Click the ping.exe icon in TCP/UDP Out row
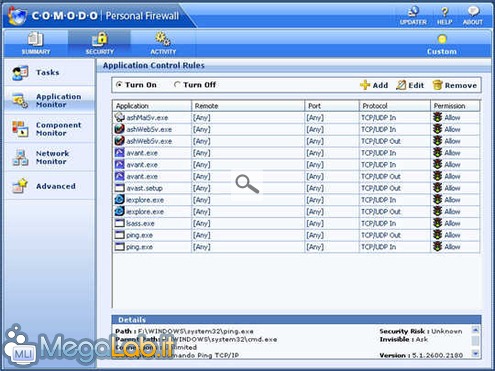This screenshot has width=495, height=371. 119,235
